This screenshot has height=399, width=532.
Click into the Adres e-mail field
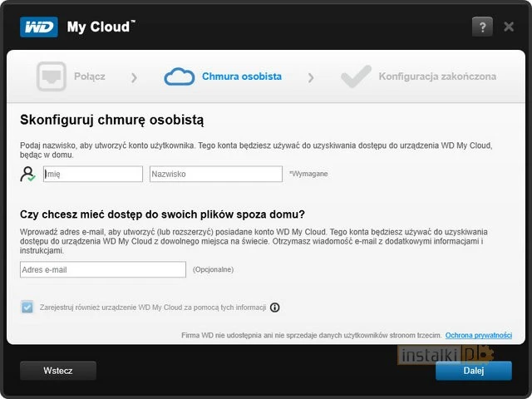pyautogui.click(x=103, y=269)
